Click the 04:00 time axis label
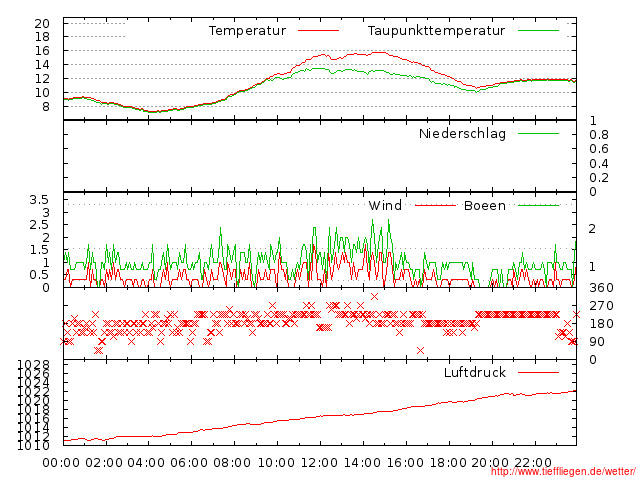 pos(146,463)
